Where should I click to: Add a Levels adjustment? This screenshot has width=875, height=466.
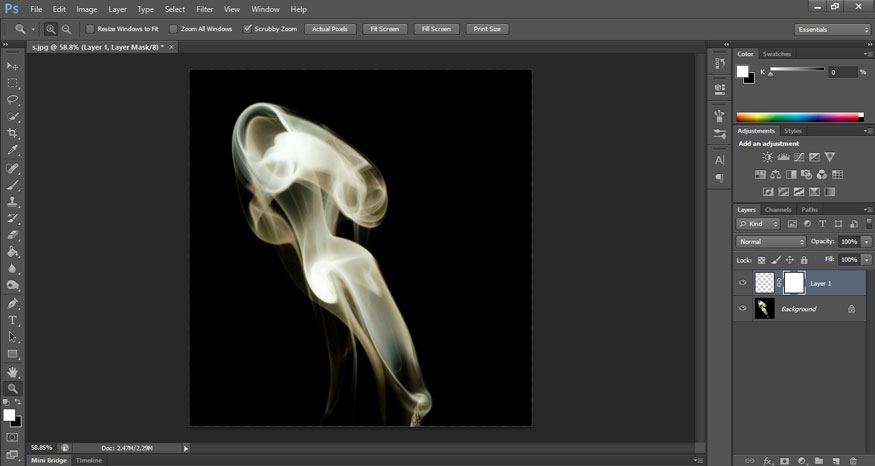[783, 157]
